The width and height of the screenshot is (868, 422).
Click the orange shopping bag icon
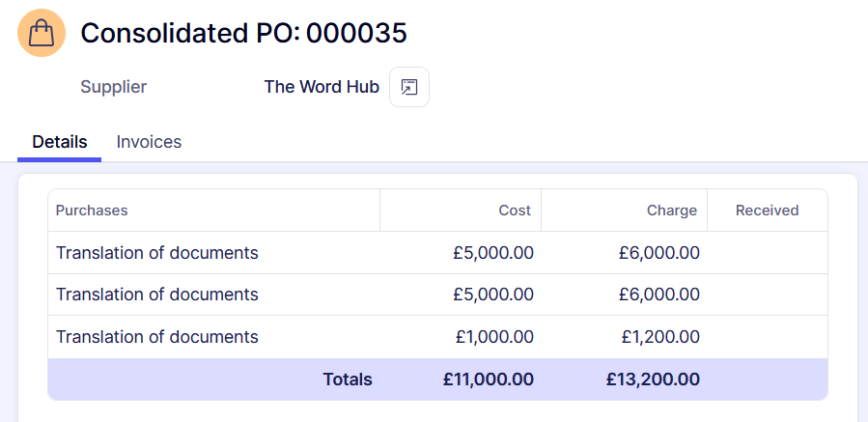click(42, 33)
